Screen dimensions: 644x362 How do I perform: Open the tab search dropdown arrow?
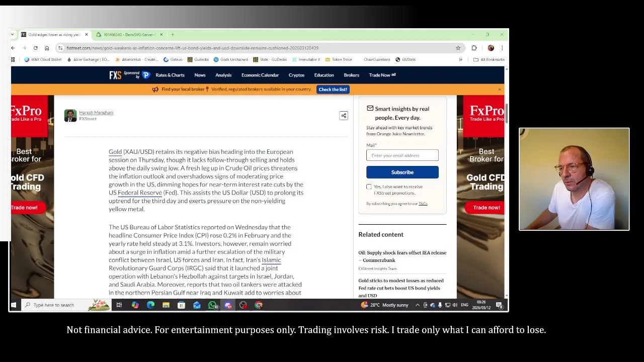[13, 35]
